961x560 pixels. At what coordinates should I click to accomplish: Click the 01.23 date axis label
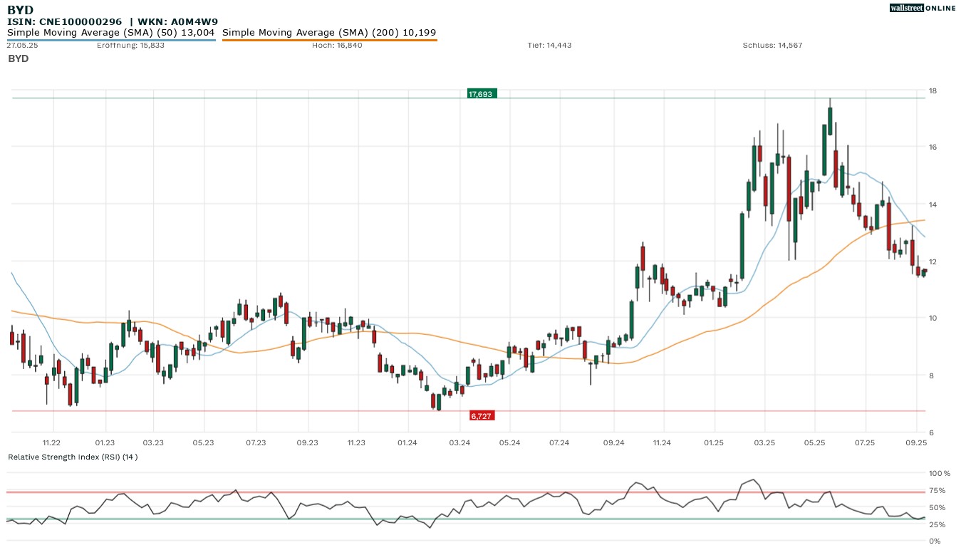(105, 442)
